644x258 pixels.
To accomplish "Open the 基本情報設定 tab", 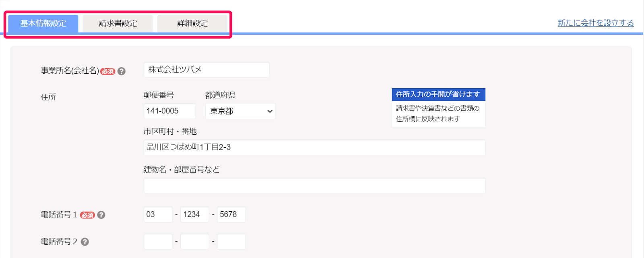I will pyautogui.click(x=43, y=23).
